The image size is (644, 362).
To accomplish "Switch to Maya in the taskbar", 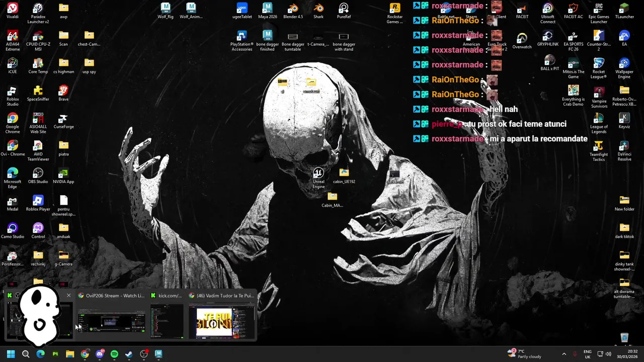I will (158, 354).
